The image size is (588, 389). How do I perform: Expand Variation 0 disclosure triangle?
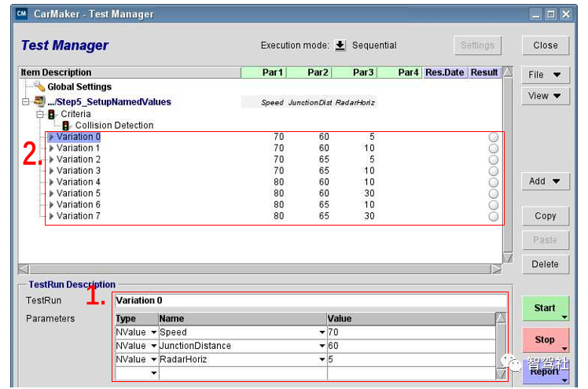(x=51, y=137)
